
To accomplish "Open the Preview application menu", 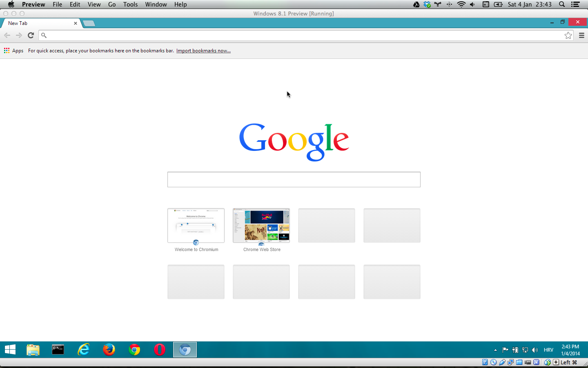I will [33, 4].
